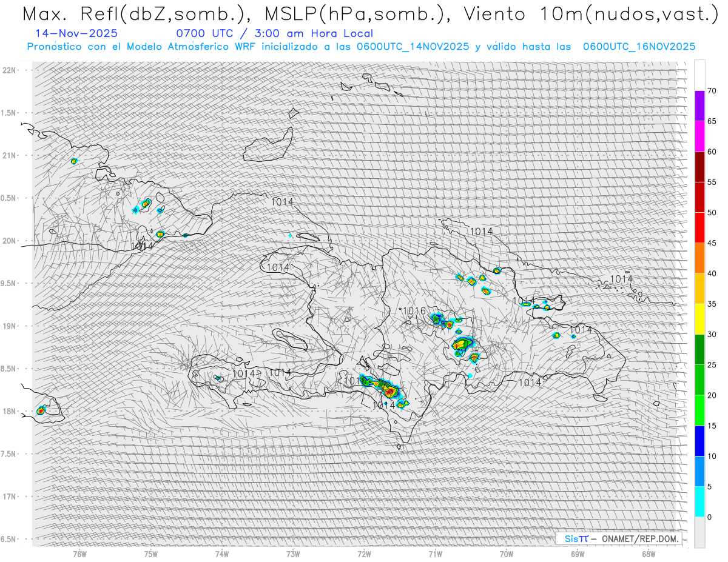The image size is (728, 562).
Task: Select the 15 value on the color scale
Action: click(x=712, y=426)
